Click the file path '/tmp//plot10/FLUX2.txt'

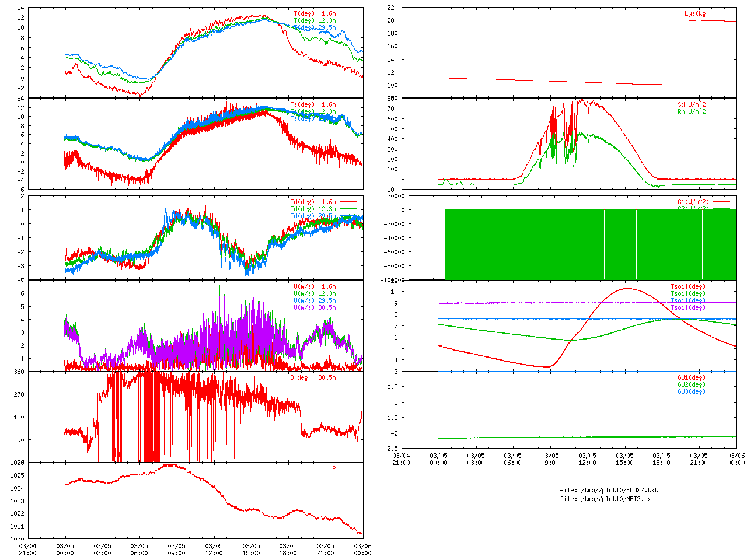click(619, 490)
